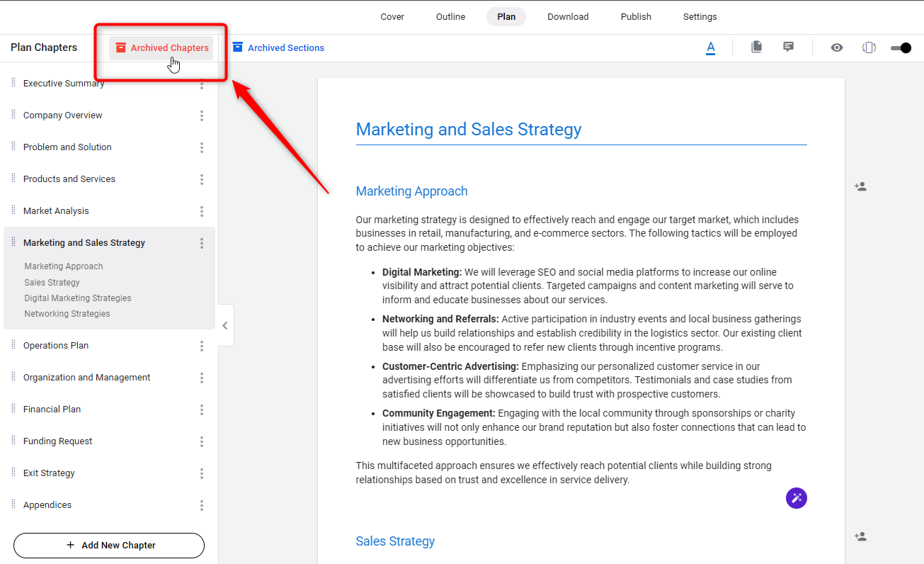
Task: Select Executive Summary chapter
Action: pyautogui.click(x=64, y=84)
